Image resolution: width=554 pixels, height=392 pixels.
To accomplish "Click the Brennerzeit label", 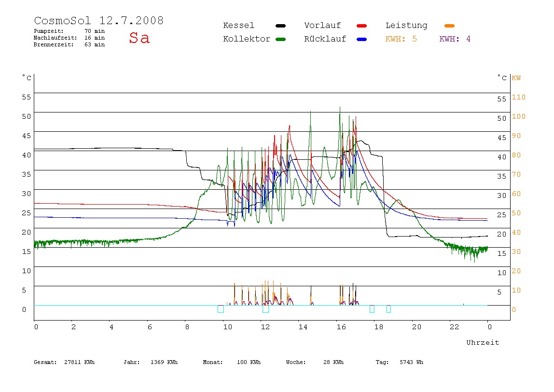I will [x=54, y=44].
